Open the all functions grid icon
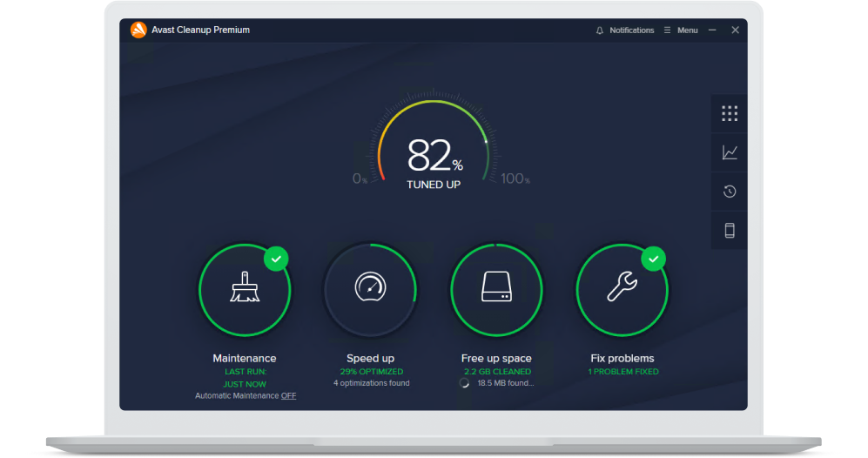 730,113
